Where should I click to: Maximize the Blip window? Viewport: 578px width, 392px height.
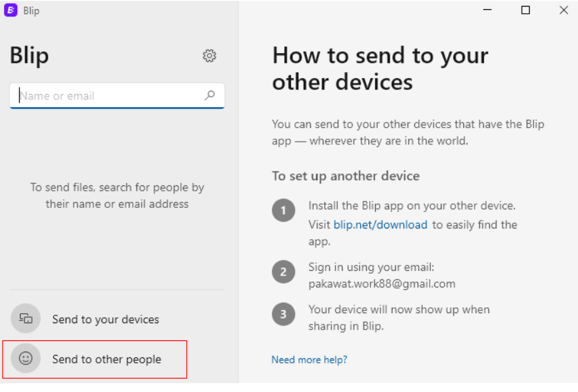pyautogui.click(x=526, y=10)
